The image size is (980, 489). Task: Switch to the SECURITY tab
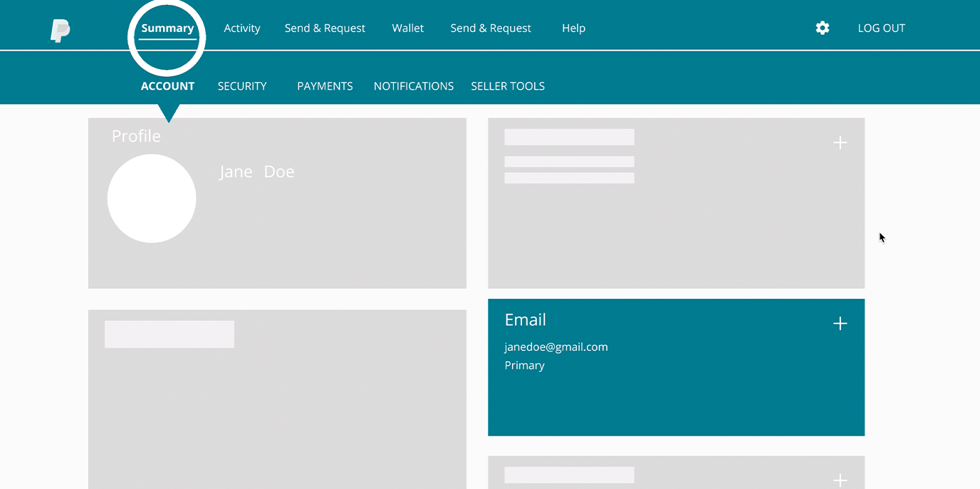242,86
